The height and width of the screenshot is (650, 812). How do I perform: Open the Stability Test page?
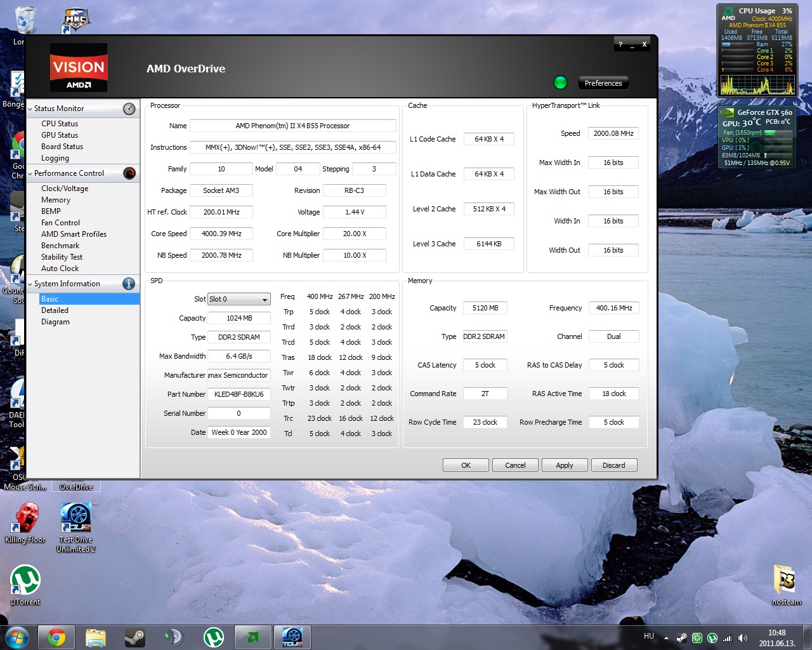point(62,257)
